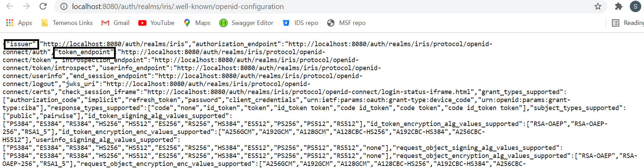
Task: Open the Extensions puzzle icon
Action: pos(618,6)
